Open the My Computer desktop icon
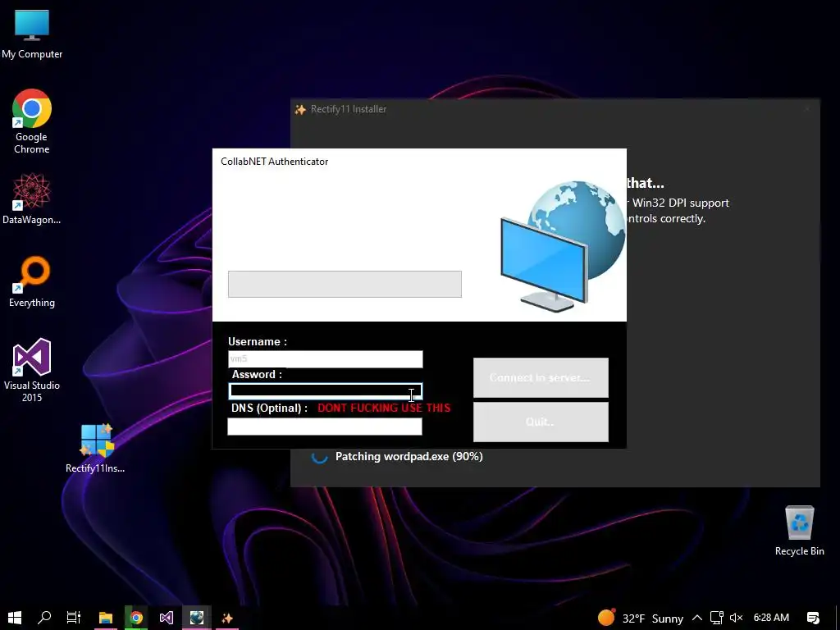This screenshot has width=840, height=630. click(32, 34)
